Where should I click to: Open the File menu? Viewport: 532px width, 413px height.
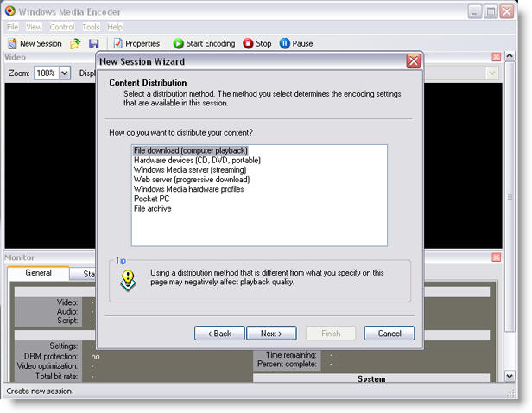13,27
